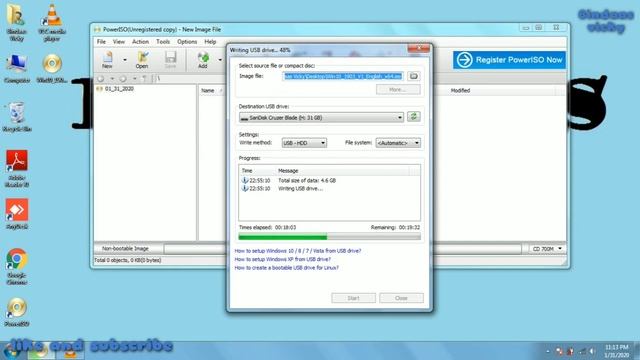Open the Help menu

[210, 42]
